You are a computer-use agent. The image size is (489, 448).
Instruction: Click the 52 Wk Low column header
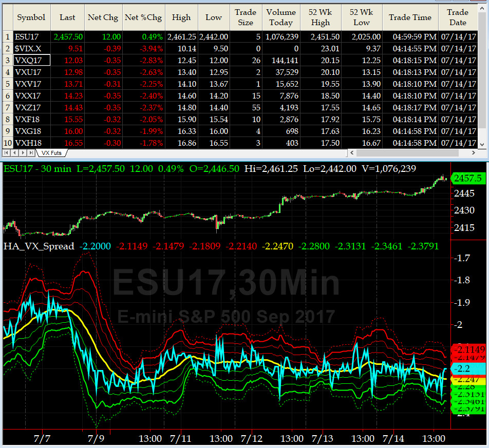[x=362, y=17]
